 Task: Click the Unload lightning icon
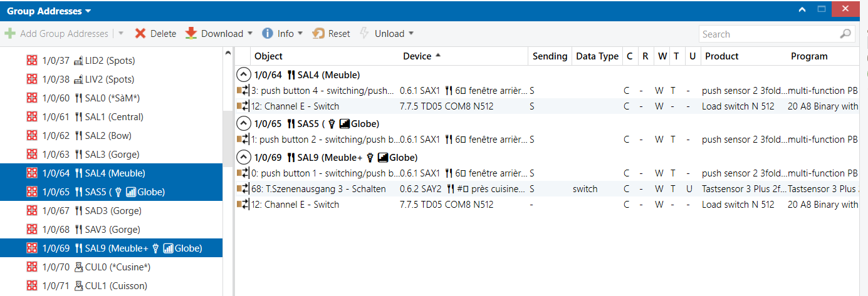pyautogui.click(x=364, y=34)
